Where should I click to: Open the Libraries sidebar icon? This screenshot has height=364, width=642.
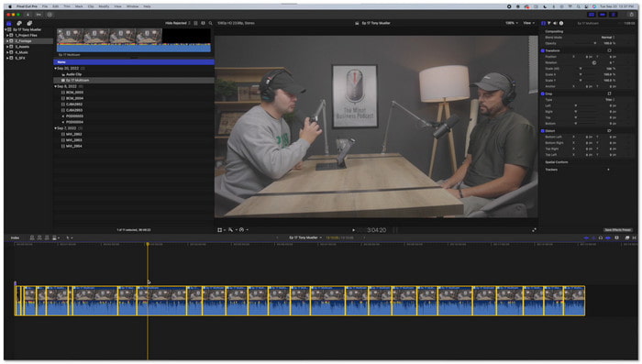pos(8,23)
